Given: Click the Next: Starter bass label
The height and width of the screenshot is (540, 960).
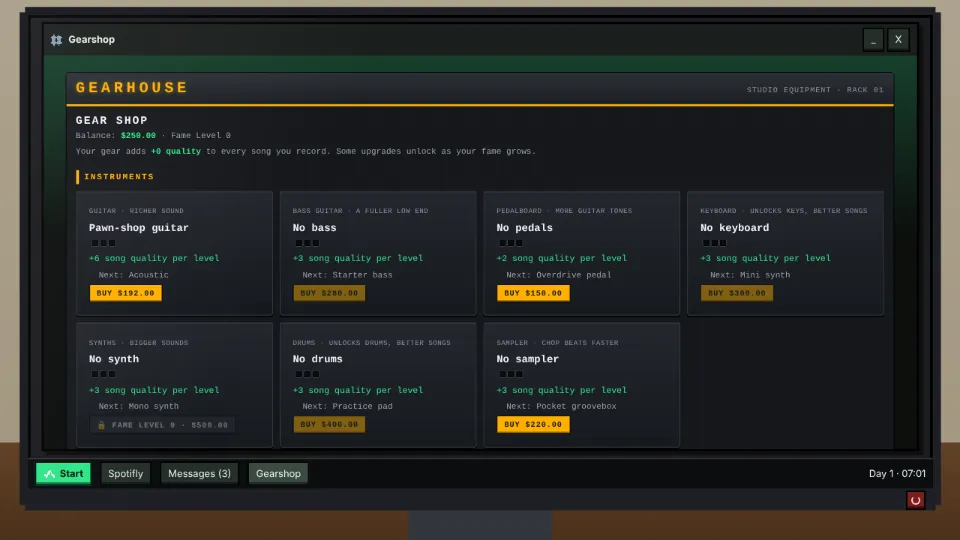Looking at the screenshot, I should (347, 275).
